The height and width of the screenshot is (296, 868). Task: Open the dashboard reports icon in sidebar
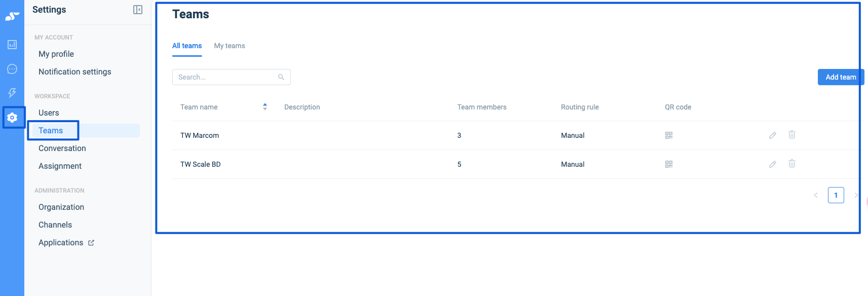12,45
